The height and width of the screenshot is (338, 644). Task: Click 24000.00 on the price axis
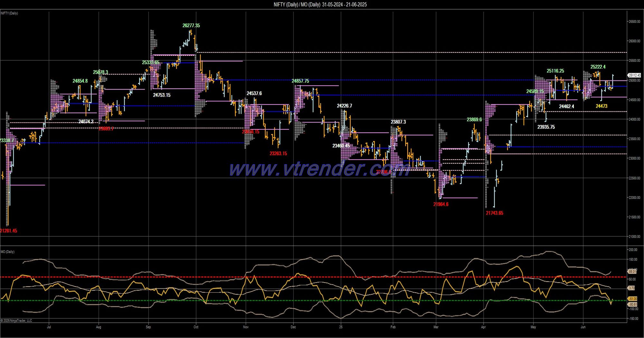634,119
